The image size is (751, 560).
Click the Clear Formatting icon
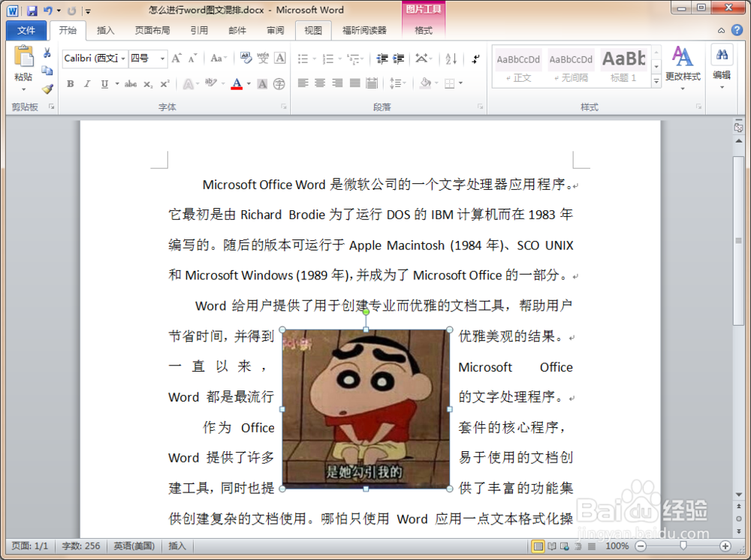(246, 59)
